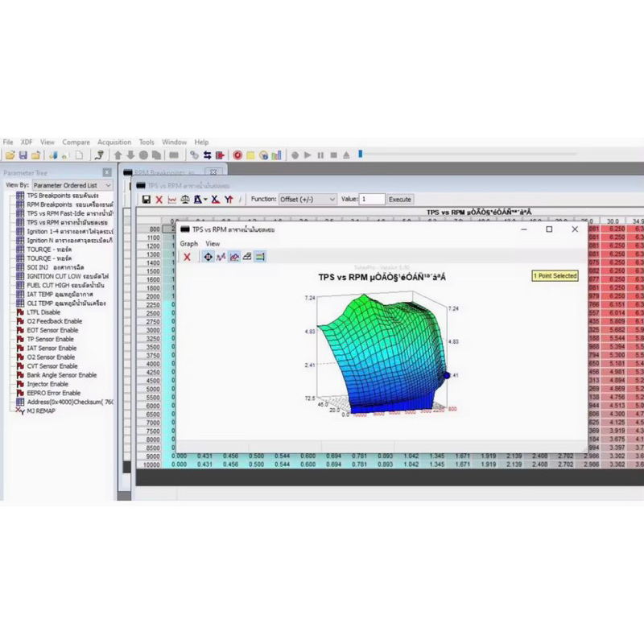Screen dimensions: 644x644
Task: Click the Value input field
Action: click(x=372, y=199)
